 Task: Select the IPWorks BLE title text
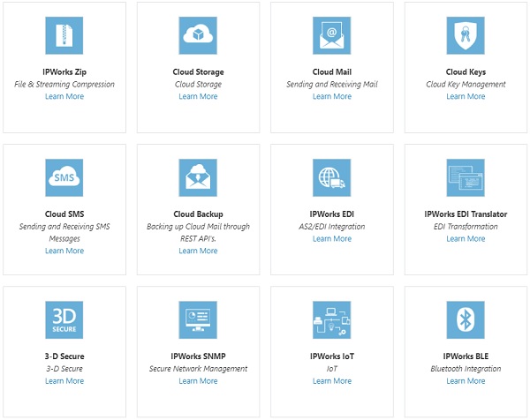click(466, 356)
